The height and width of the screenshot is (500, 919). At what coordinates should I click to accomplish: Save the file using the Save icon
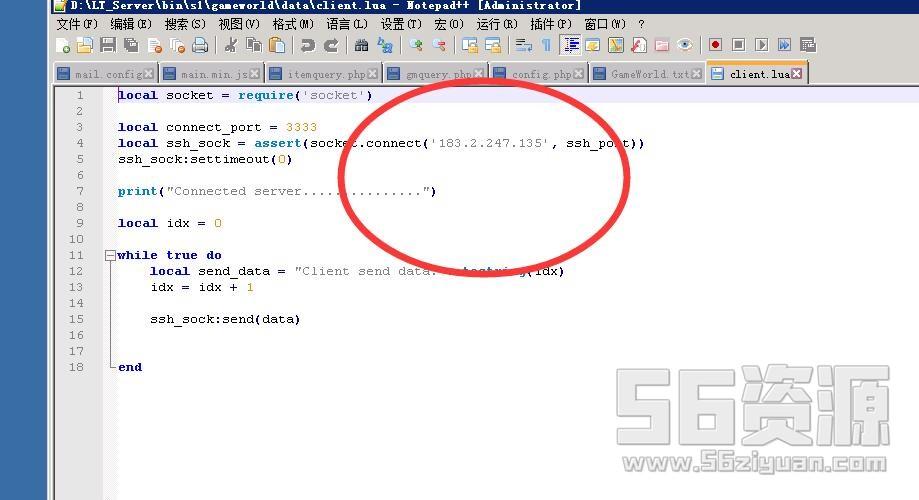pyautogui.click(x=107, y=45)
